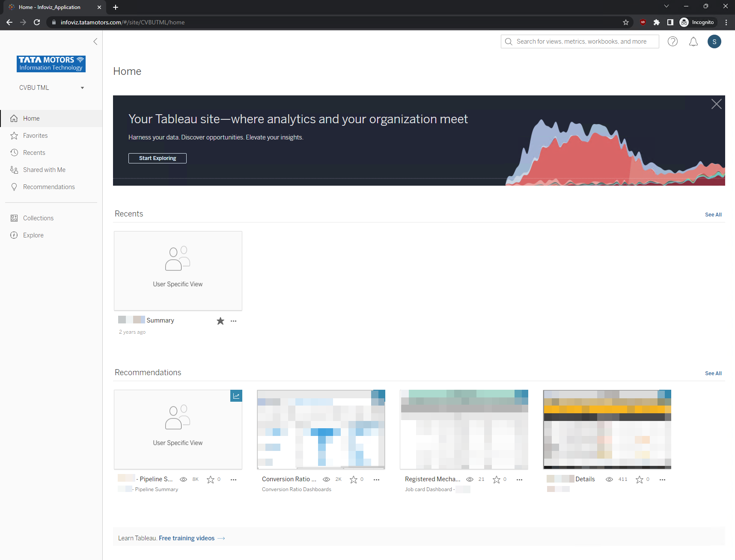Open the help question mark icon
Viewport: 735px width, 560px height.
673,41
